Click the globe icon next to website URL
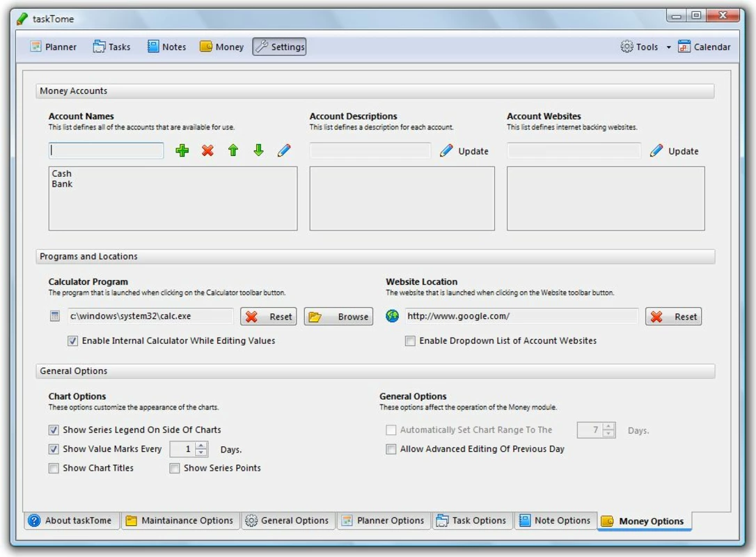756x557 pixels. pyautogui.click(x=393, y=316)
